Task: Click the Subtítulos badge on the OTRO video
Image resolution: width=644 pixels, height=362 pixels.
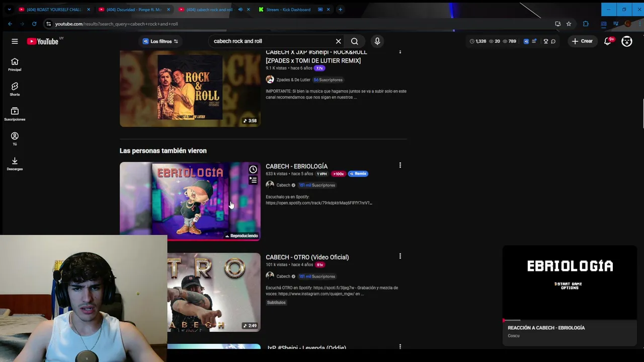Action: pos(276,303)
